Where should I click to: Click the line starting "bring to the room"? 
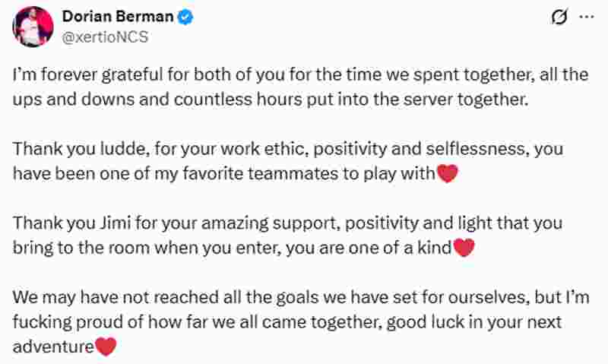pos(233,248)
